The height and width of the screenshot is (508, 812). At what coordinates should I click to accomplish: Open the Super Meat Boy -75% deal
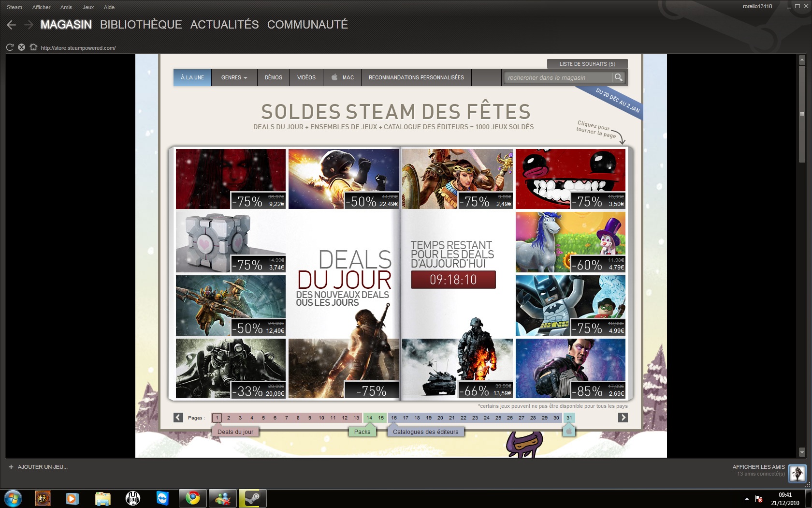coord(570,179)
